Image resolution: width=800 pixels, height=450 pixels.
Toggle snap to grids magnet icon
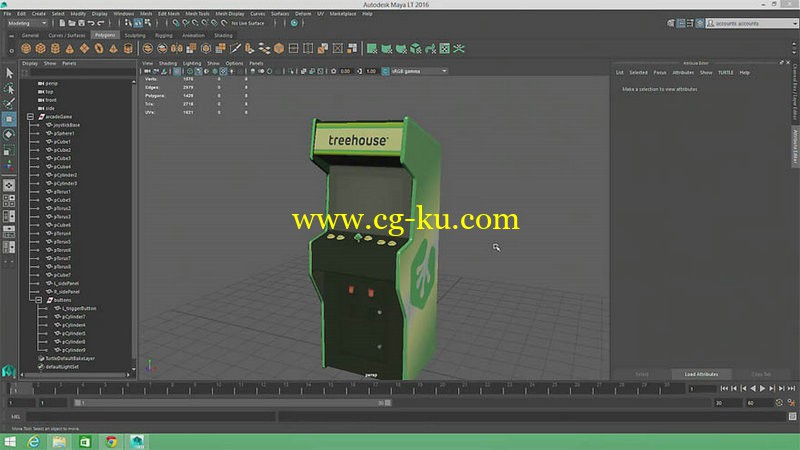tap(176, 23)
